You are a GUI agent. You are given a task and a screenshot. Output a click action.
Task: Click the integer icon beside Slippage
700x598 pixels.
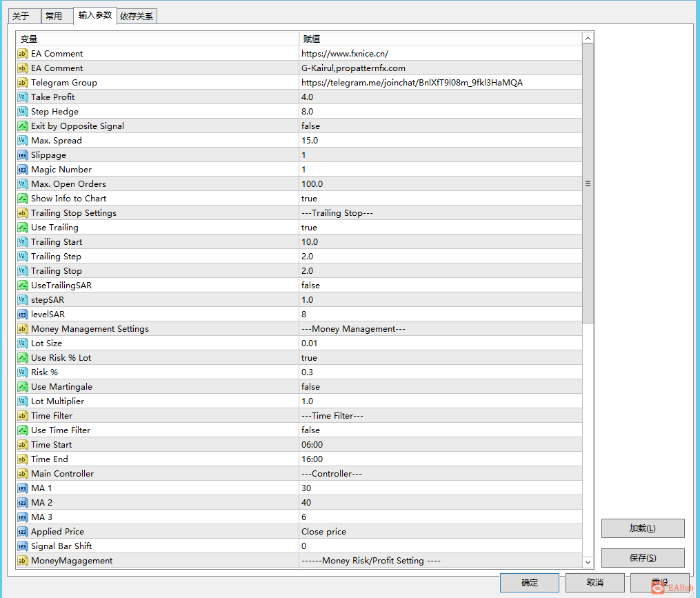[22, 155]
